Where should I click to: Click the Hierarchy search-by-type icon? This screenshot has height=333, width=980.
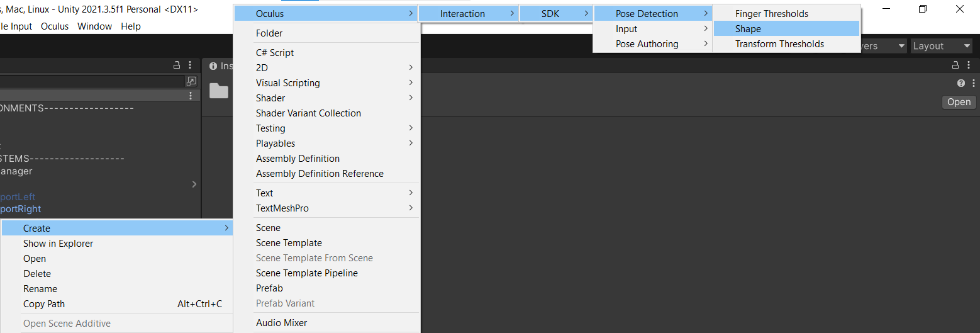click(x=191, y=81)
